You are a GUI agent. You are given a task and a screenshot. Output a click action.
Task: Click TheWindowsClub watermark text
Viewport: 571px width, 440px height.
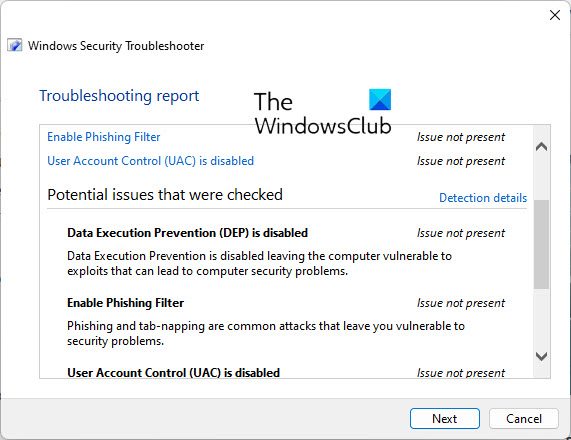(x=323, y=113)
